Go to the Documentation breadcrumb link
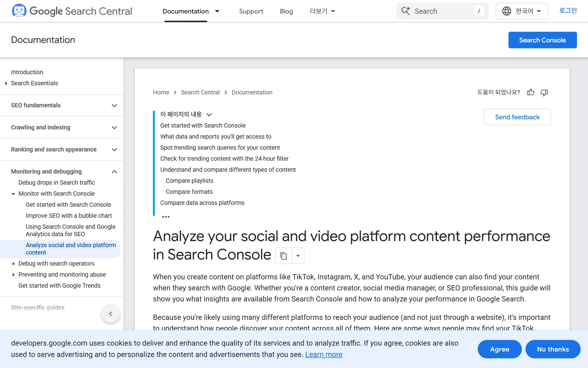Screen dimensions: 588x368 pos(252,92)
